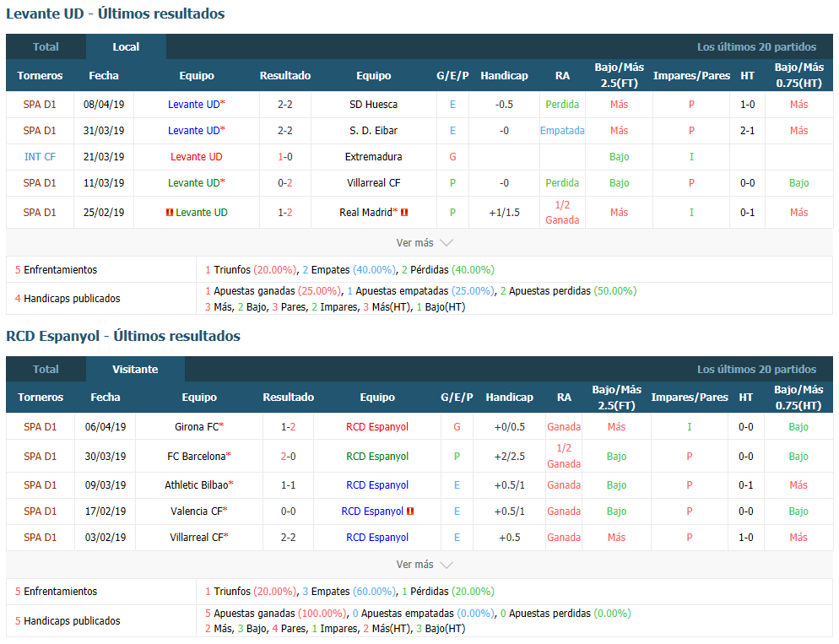Click the date 06/04/19

pos(106,427)
